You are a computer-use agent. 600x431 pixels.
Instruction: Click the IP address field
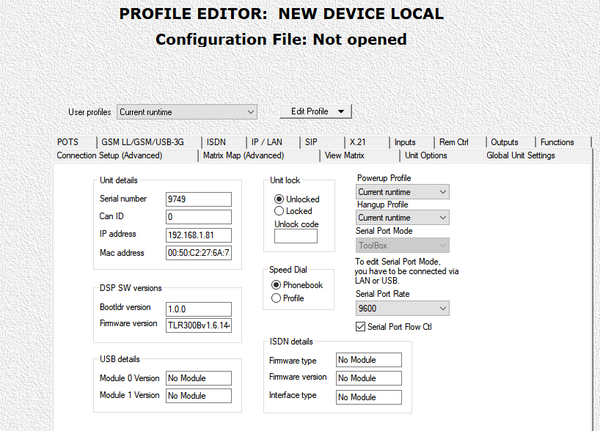pos(198,235)
